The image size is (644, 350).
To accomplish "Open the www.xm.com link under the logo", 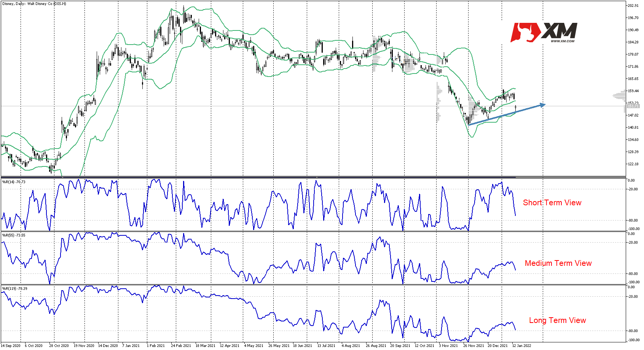I will pos(563,41).
